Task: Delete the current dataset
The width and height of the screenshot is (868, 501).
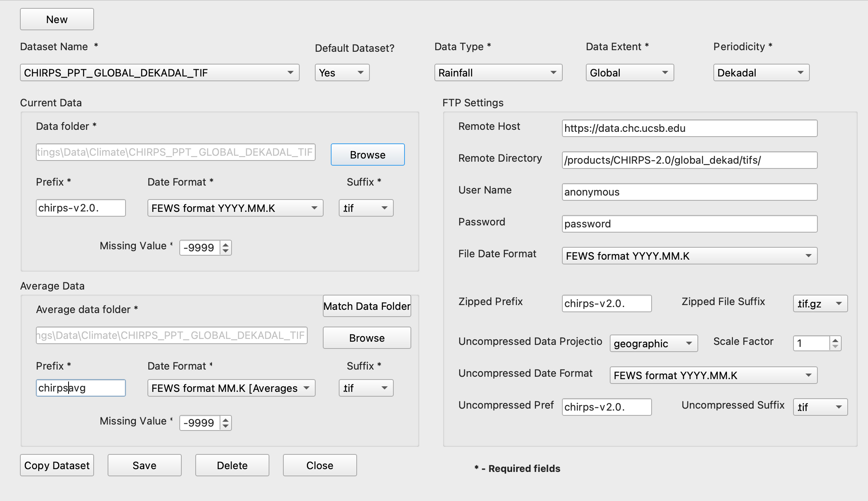Action: tap(232, 465)
